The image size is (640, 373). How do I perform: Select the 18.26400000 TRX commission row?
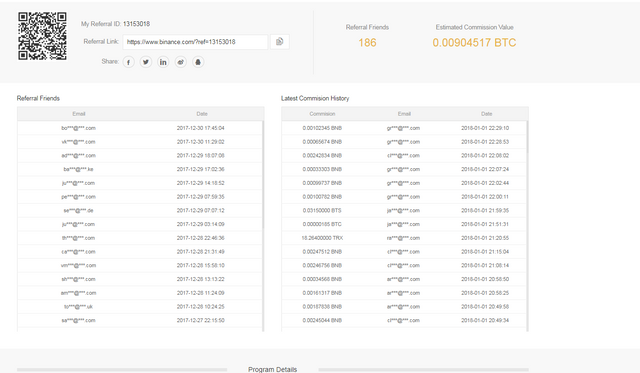(x=404, y=238)
